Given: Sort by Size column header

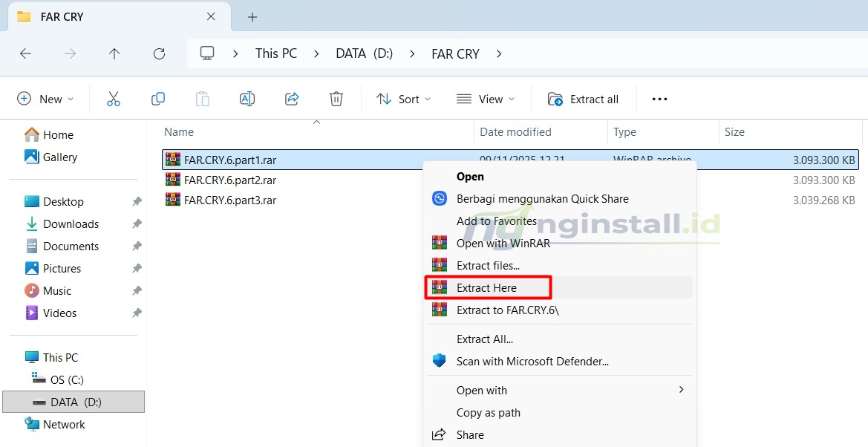Looking at the screenshot, I should coord(734,132).
